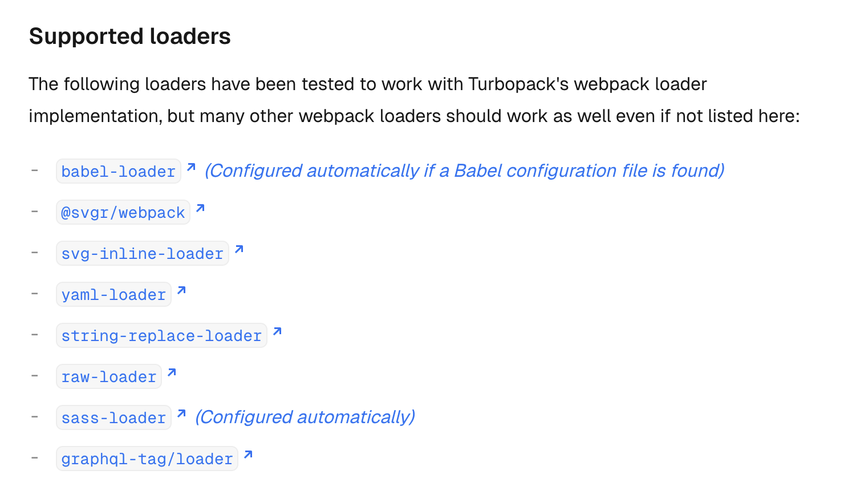Click the external-link arrow beside babel-loader
868x503 pixels.
[x=191, y=167]
